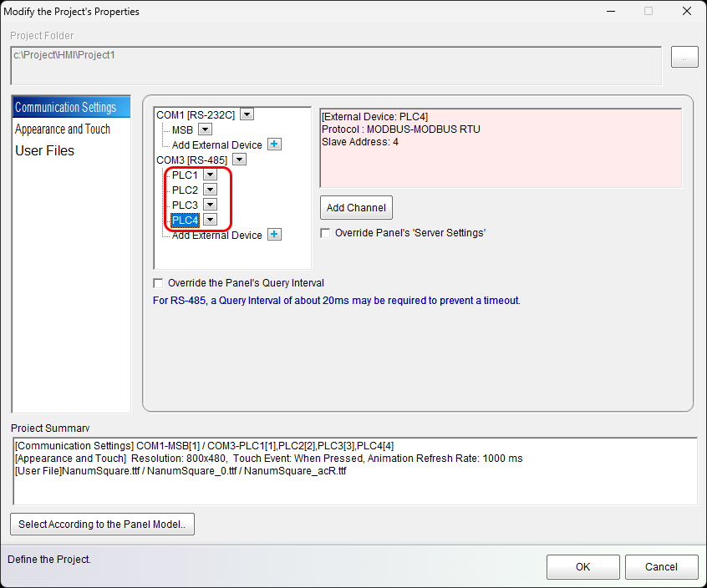707x588 pixels.
Task: Open the COM3 [RS-485] dropdown arrow
Action: point(239,160)
